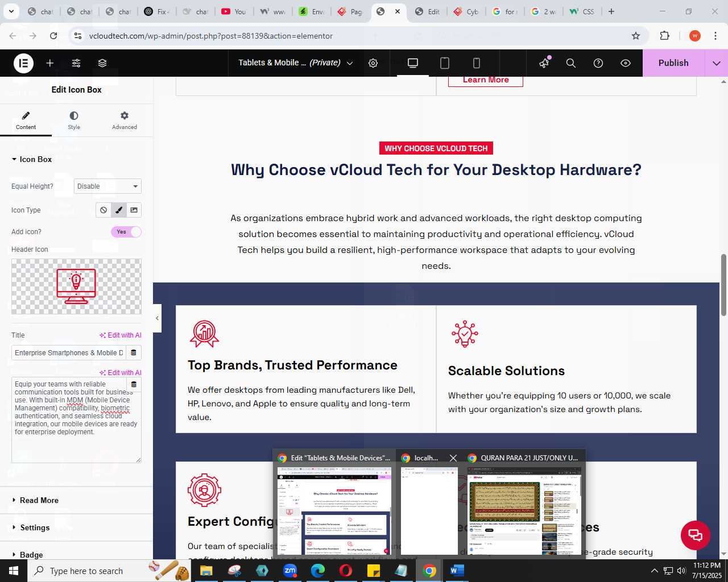Switch to tablet responsive view

pos(445,63)
